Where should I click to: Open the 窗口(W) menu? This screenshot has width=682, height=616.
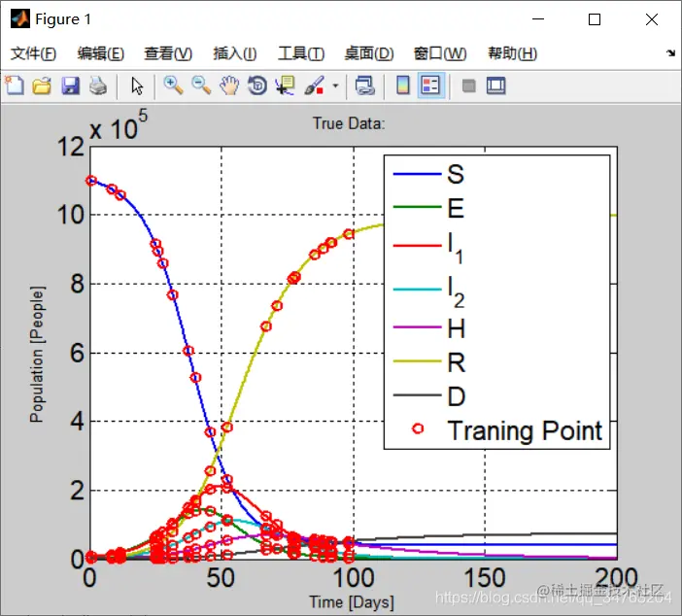point(440,53)
